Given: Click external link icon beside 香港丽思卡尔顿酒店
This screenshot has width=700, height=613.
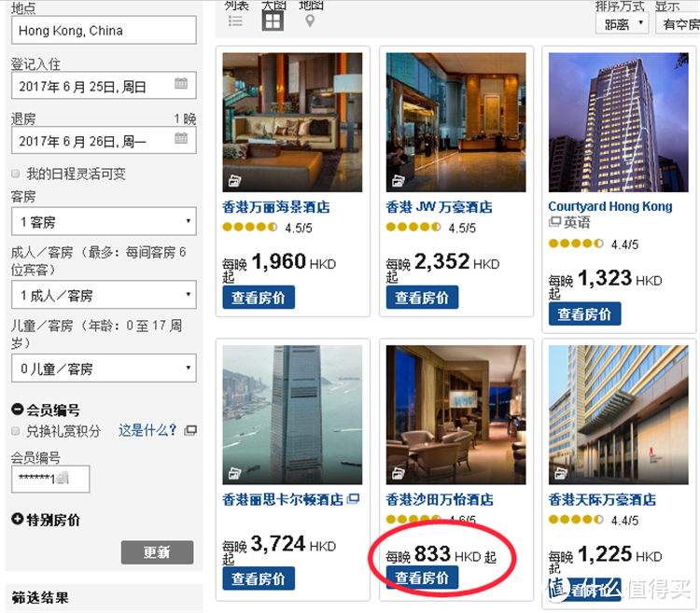Looking at the screenshot, I should tap(353, 498).
